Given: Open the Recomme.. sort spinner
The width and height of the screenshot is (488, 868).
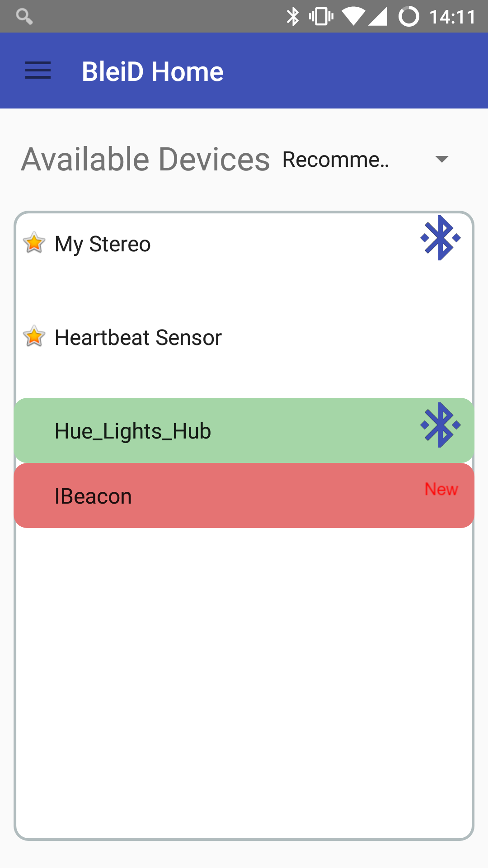Looking at the screenshot, I should click(x=335, y=160).
